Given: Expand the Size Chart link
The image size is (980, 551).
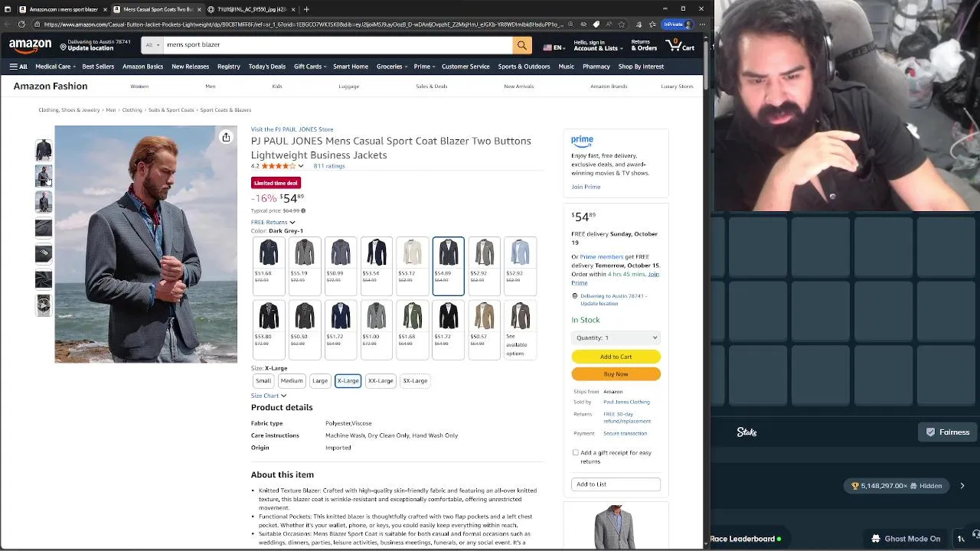Looking at the screenshot, I should tap(269, 396).
